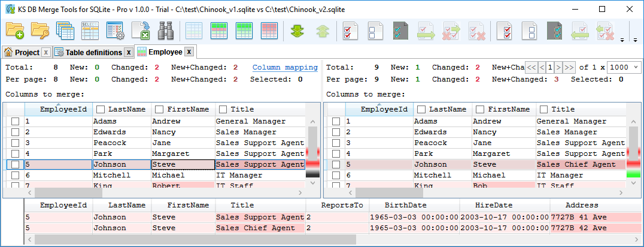
Task: Show new and changed rows grid icon
Action: point(219,31)
